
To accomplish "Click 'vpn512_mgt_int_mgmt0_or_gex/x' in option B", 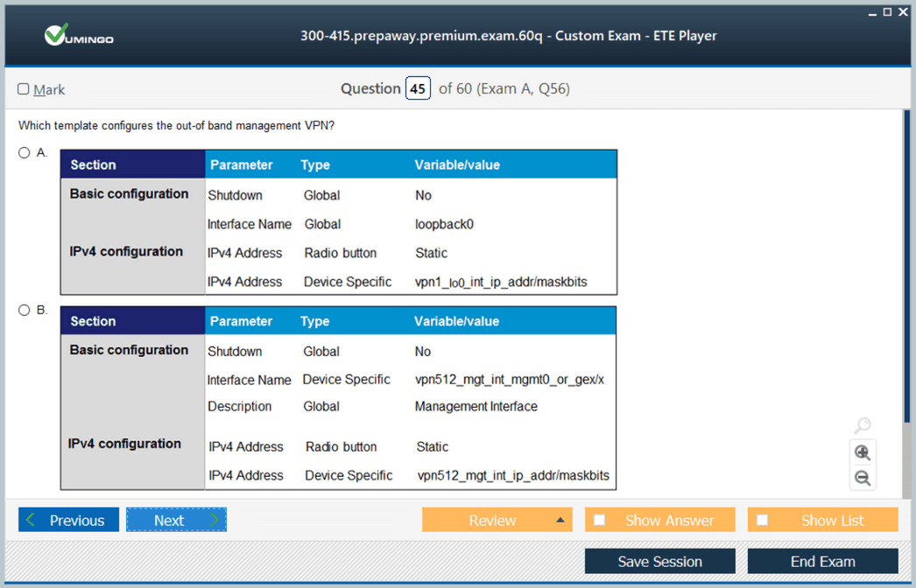I will [x=510, y=380].
